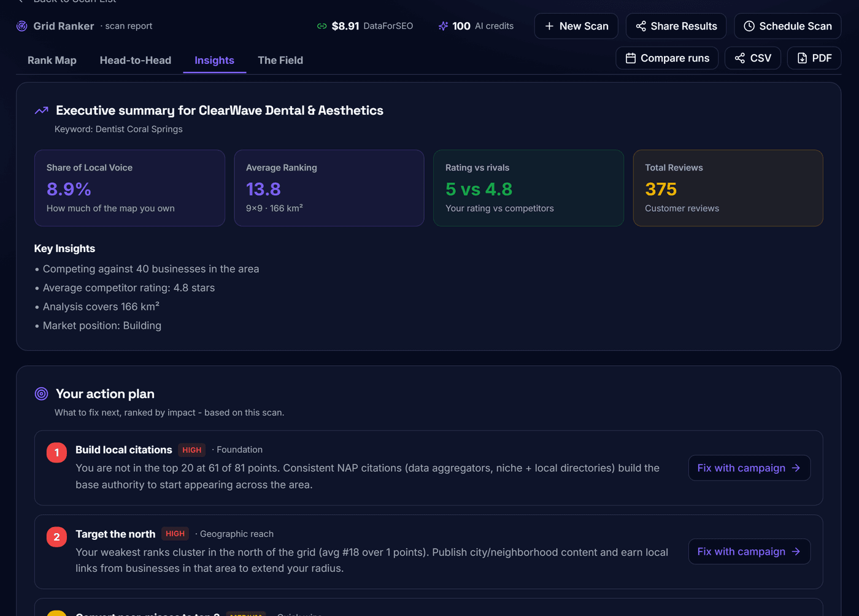Image resolution: width=859 pixels, height=616 pixels.
Task: Click 'Analysis covers 166 km²' insight
Action: click(x=101, y=306)
